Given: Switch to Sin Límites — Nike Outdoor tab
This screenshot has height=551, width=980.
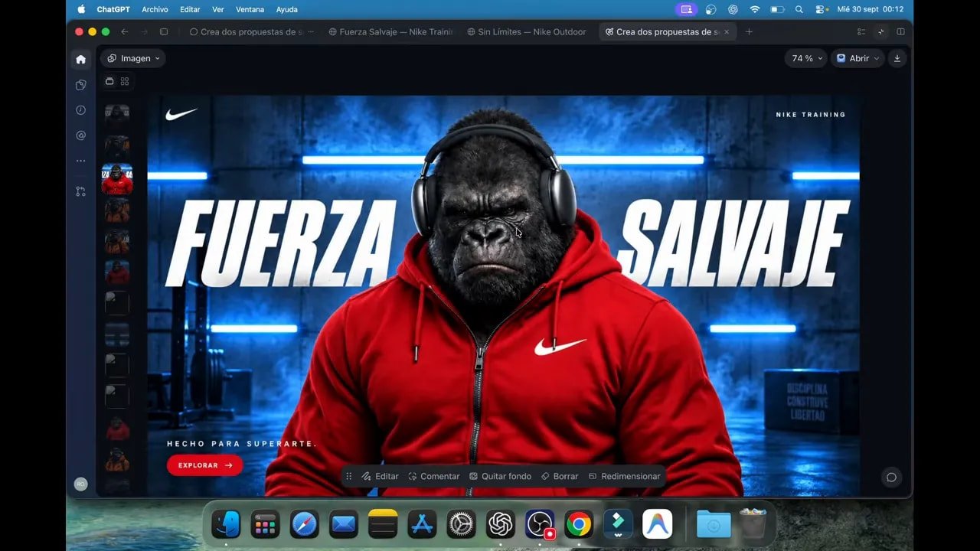Looking at the screenshot, I should tap(527, 32).
